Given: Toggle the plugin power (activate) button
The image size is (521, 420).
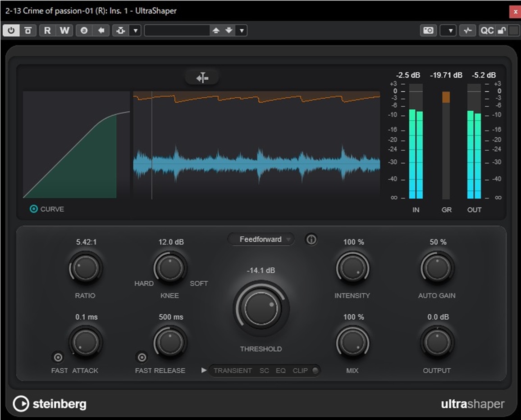Looking at the screenshot, I should tap(11, 31).
